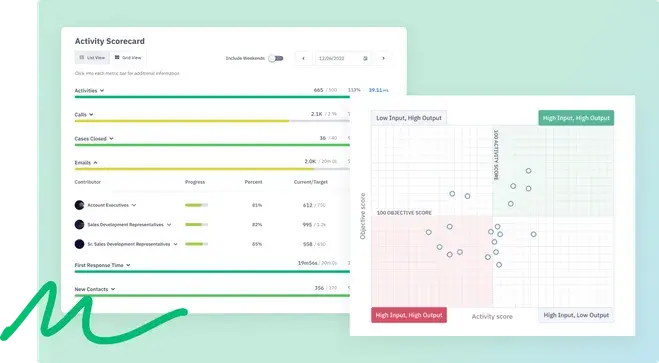Select the Low Input, High Output label
Viewport: 659px width, 363px height.
(x=409, y=118)
